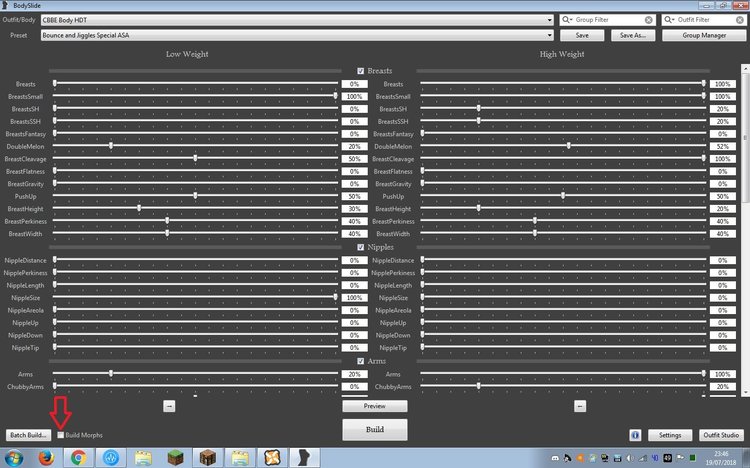Click the High Weight PushUp slider handle
Screen dimensions: 750x468
(563, 195)
